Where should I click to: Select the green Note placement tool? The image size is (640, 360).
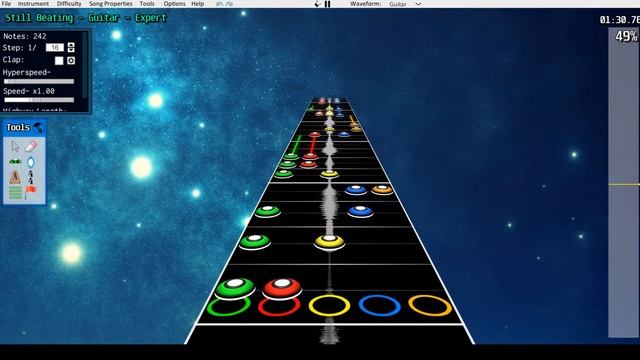pyautogui.click(x=15, y=162)
